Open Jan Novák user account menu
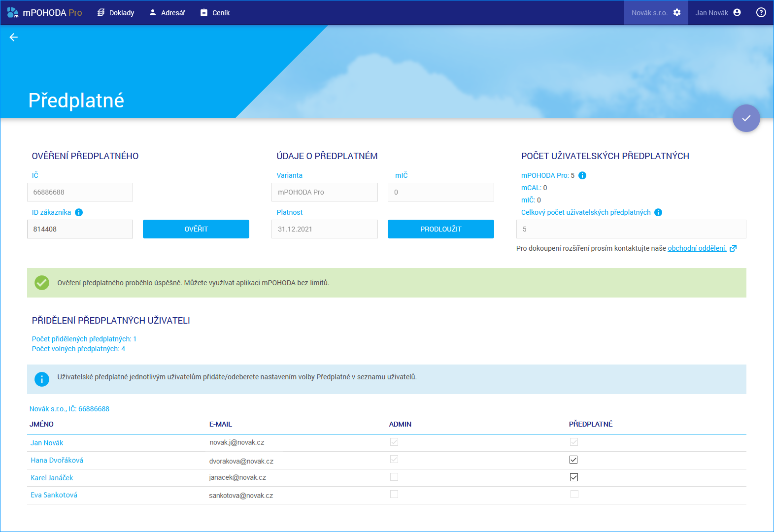The width and height of the screenshot is (774, 532). pos(718,13)
